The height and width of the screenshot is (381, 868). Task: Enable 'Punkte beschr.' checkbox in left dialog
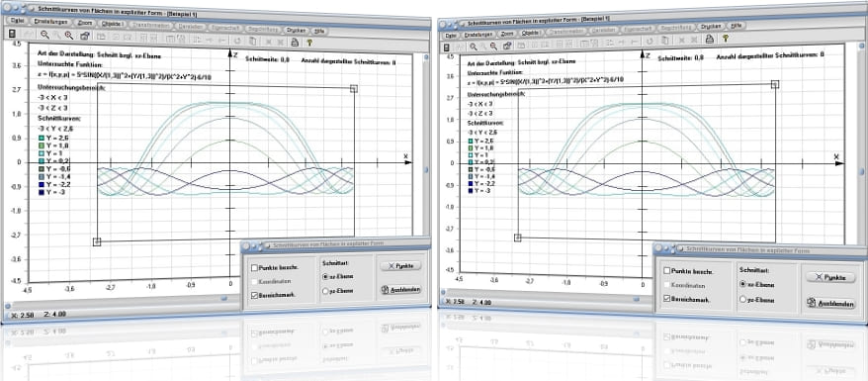[255, 267]
